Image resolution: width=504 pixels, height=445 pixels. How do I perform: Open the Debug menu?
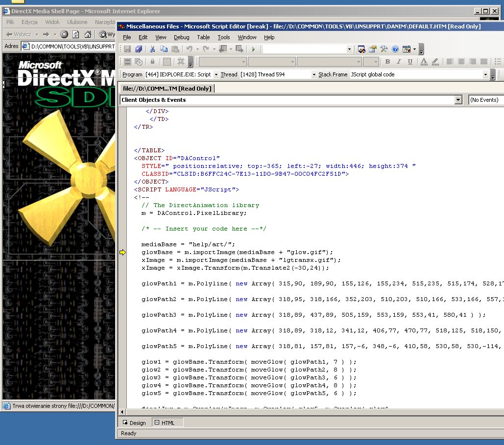[x=181, y=37]
